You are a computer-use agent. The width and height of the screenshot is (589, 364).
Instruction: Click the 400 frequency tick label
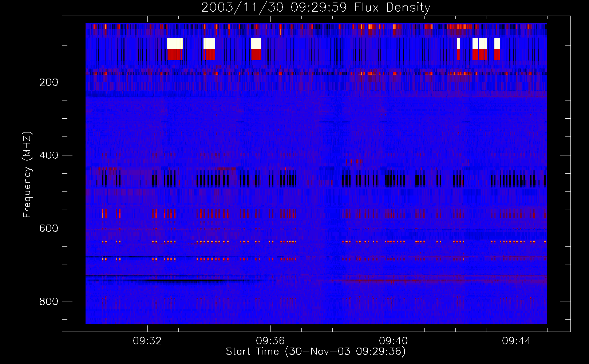49,155
